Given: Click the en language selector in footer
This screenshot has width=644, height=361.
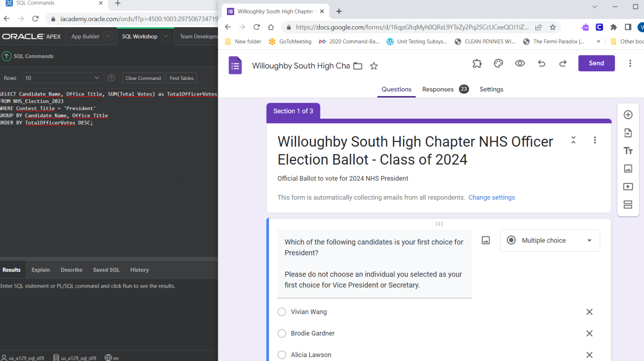Looking at the screenshot, I should pyautogui.click(x=112, y=358).
